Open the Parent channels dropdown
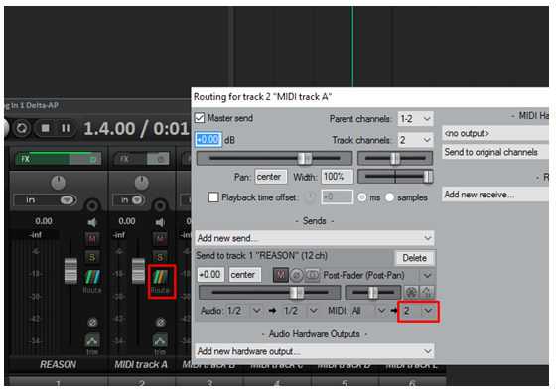Image resolution: width=556 pixels, height=392 pixels. tap(415, 119)
